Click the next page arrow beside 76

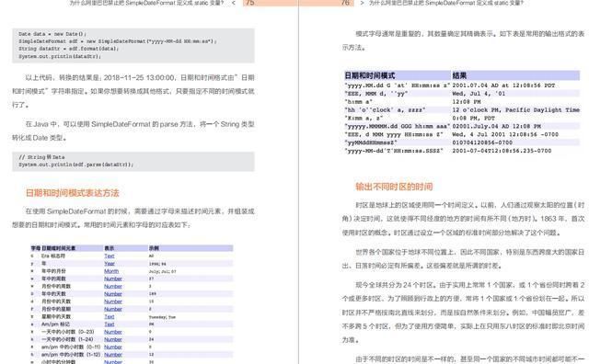pyautogui.click(x=362, y=3)
